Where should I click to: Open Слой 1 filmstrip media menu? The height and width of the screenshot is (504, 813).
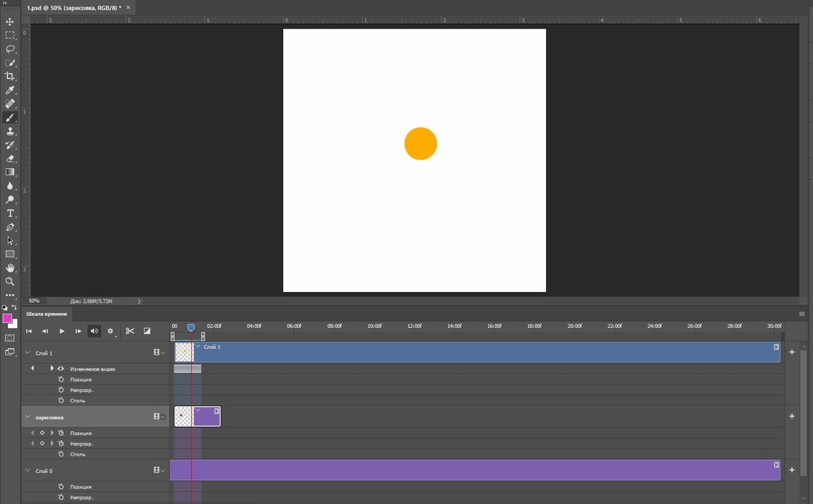pyautogui.click(x=159, y=353)
